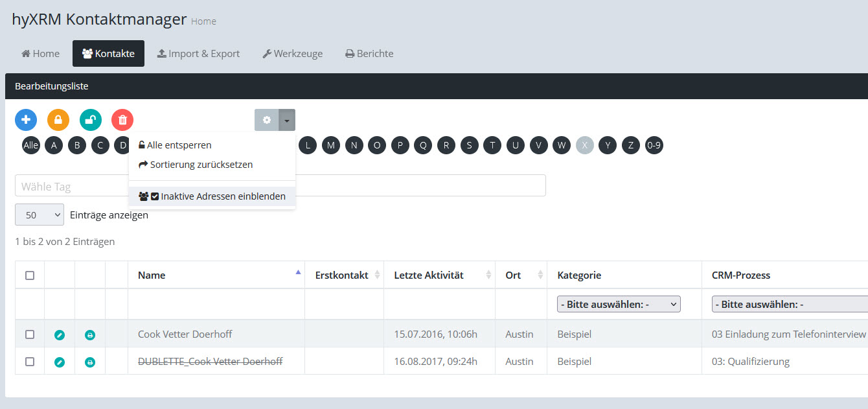Click the gear settings button
The image size is (868, 409).
tap(266, 120)
